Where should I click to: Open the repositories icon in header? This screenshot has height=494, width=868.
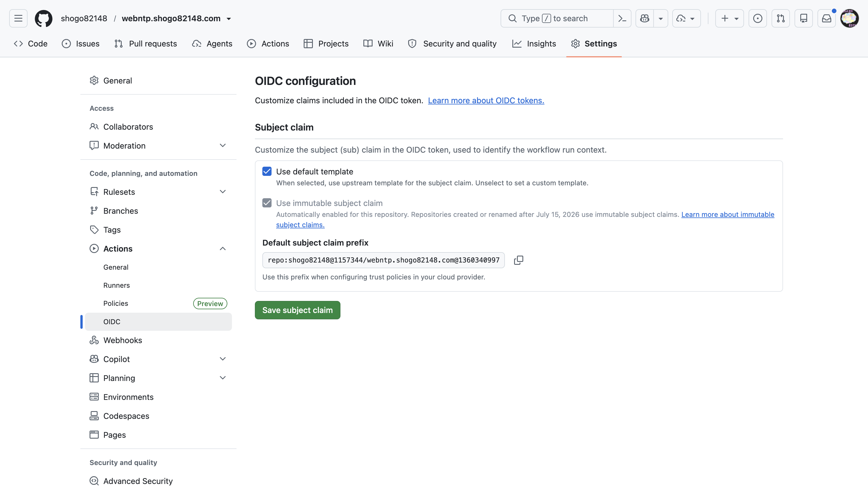click(803, 18)
